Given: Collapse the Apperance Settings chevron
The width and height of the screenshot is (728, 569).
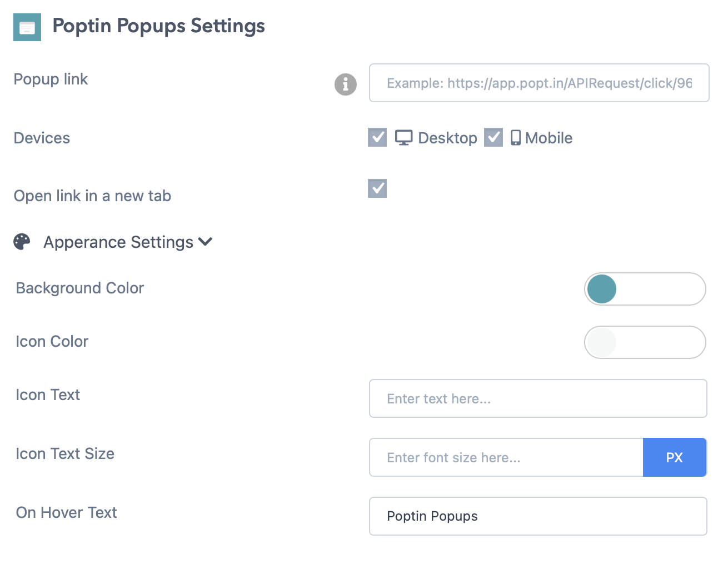Looking at the screenshot, I should click(206, 242).
